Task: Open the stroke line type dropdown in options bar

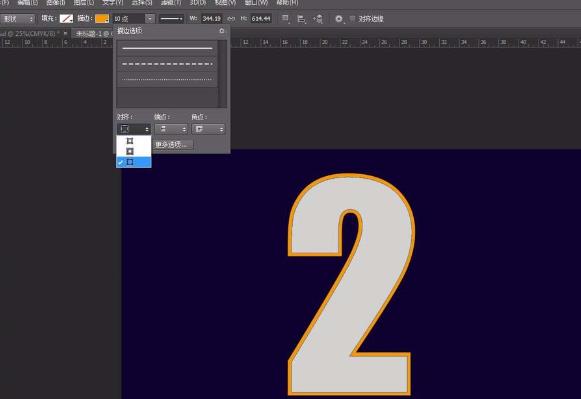Action: (x=171, y=19)
